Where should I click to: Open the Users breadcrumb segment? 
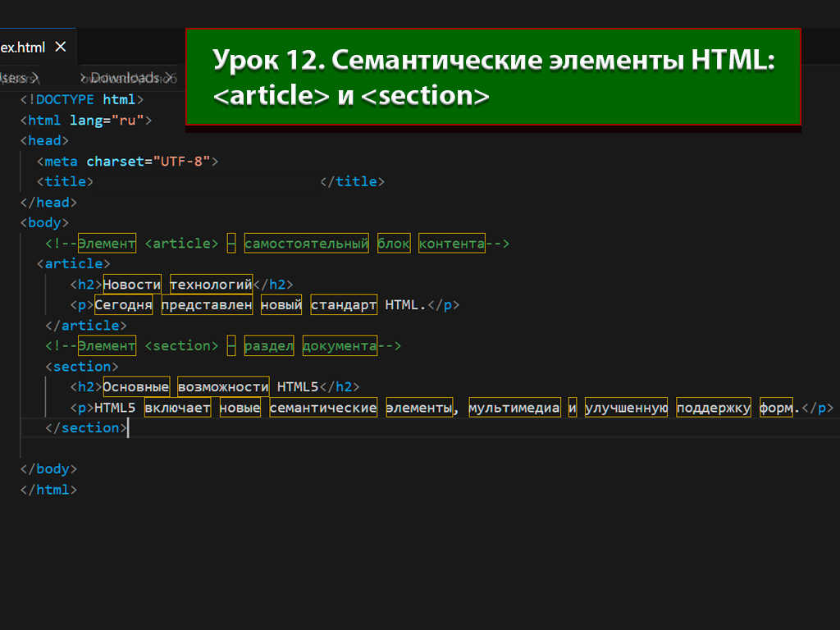tap(15, 78)
